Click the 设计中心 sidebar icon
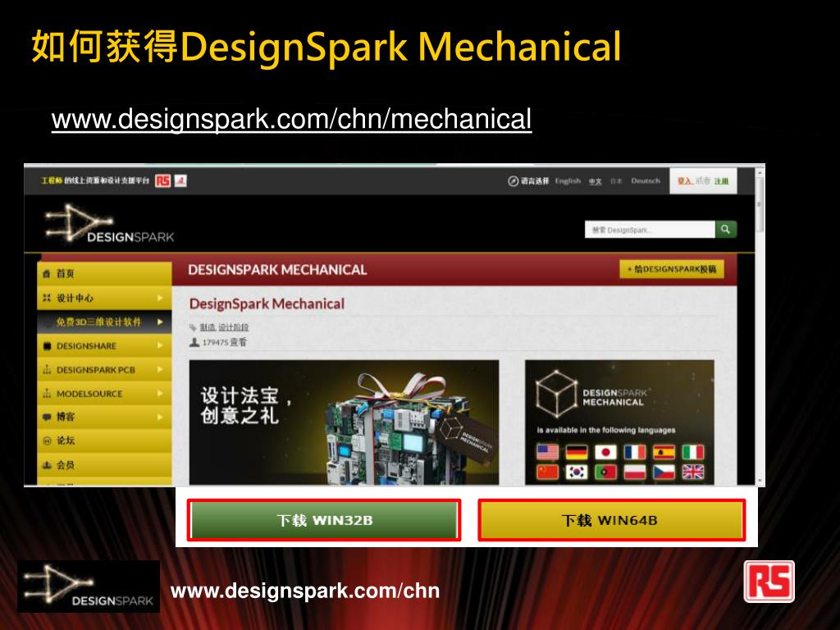The image size is (840, 630). click(x=47, y=298)
